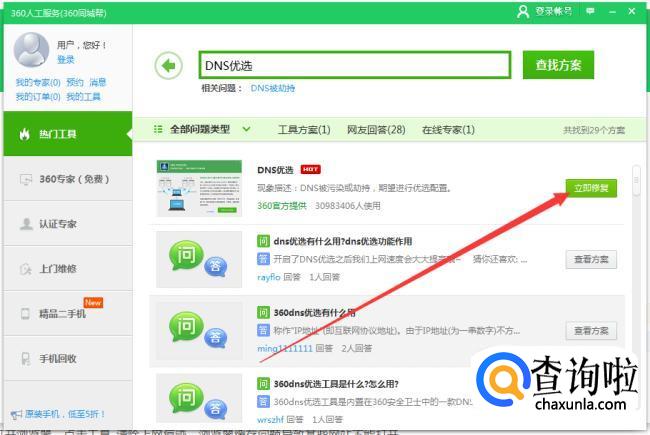Click the 360官方提供 label
Image resolution: width=650 pixels, height=435 pixels.
[282, 206]
